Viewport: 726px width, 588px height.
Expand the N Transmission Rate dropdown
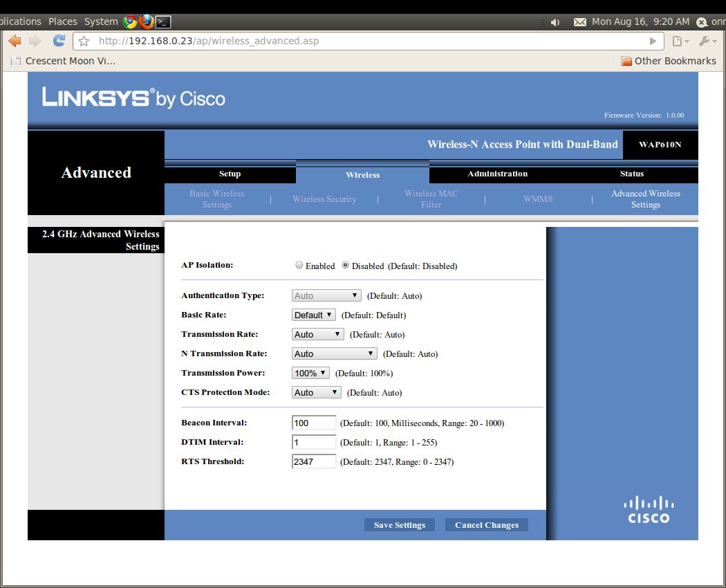point(335,353)
